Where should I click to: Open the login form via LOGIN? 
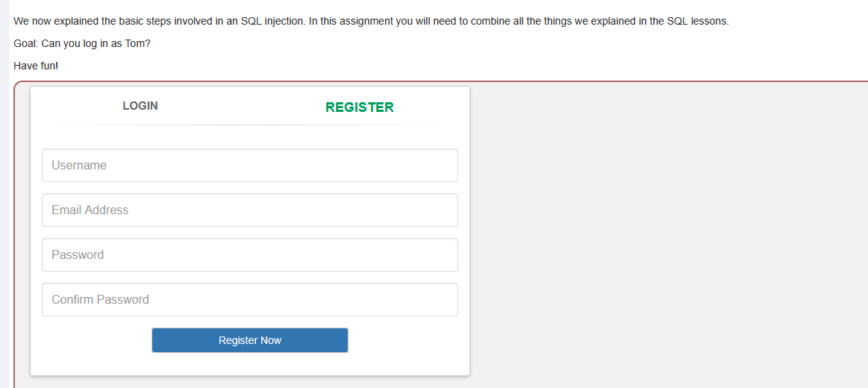coord(140,106)
